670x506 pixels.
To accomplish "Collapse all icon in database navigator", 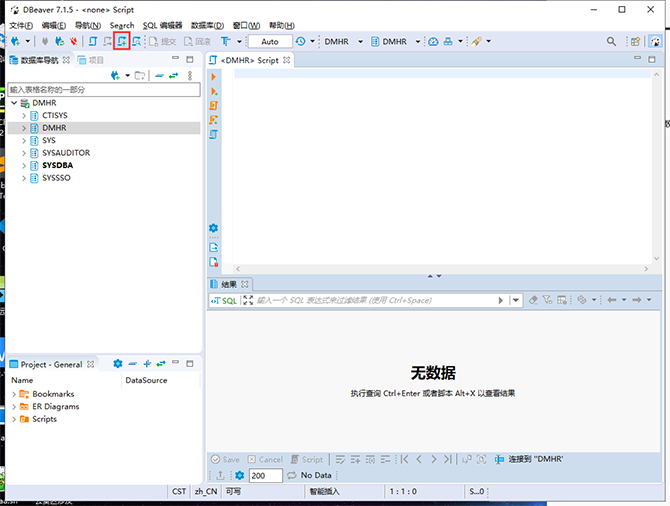I will pos(159,76).
